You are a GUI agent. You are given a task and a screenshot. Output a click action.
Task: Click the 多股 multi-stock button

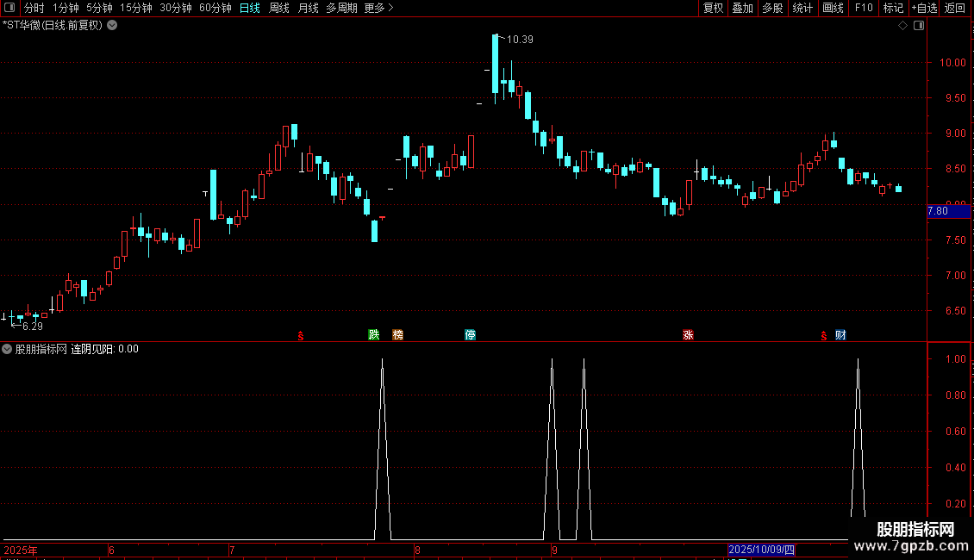[x=772, y=8]
